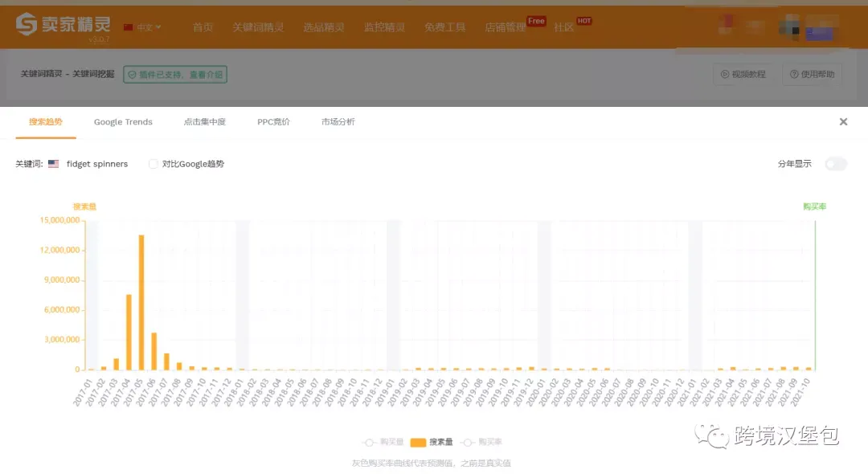The height and width of the screenshot is (474, 868).
Task: Click the 2017-04 search volume bar
Action: point(129,332)
